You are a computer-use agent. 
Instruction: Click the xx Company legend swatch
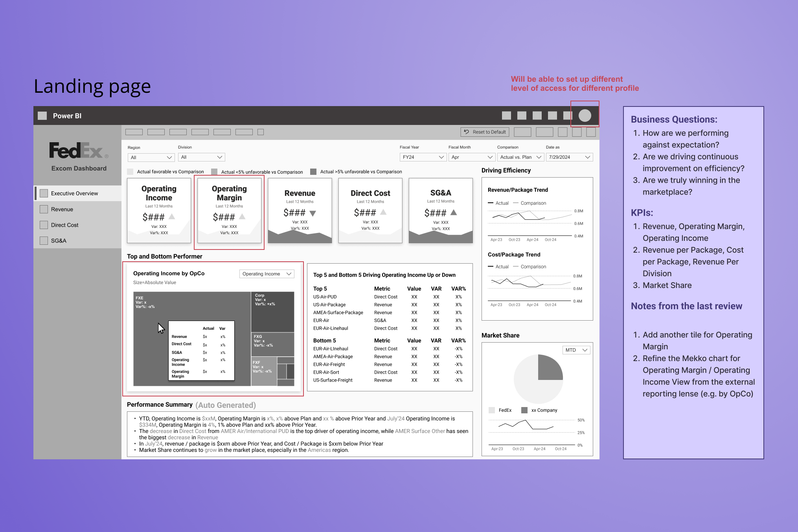pyautogui.click(x=524, y=410)
